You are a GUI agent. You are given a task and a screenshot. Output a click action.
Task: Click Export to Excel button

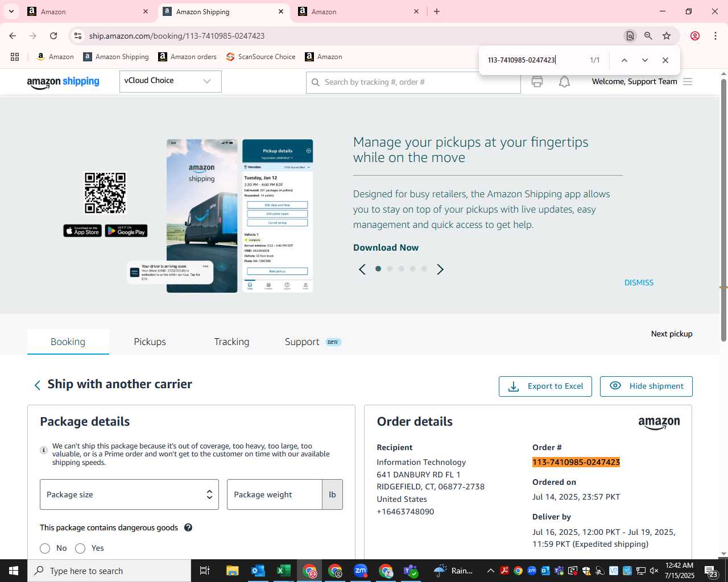click(545, 386)
